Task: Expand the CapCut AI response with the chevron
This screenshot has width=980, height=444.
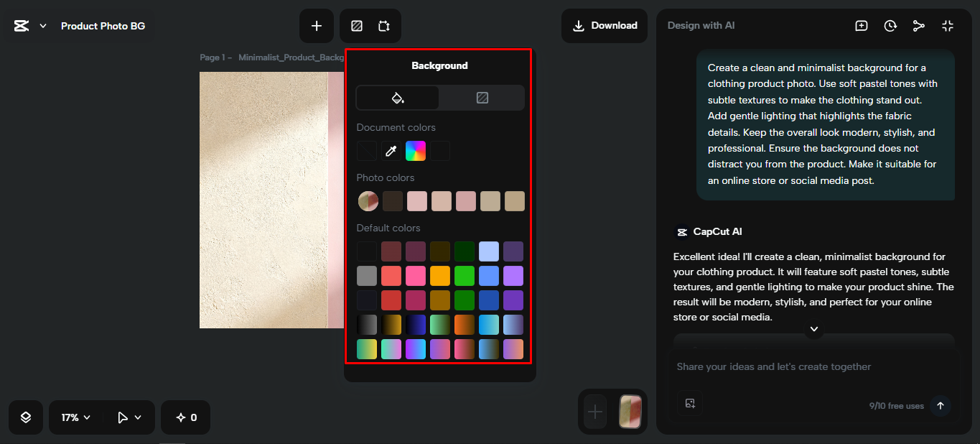Action: 813,329
